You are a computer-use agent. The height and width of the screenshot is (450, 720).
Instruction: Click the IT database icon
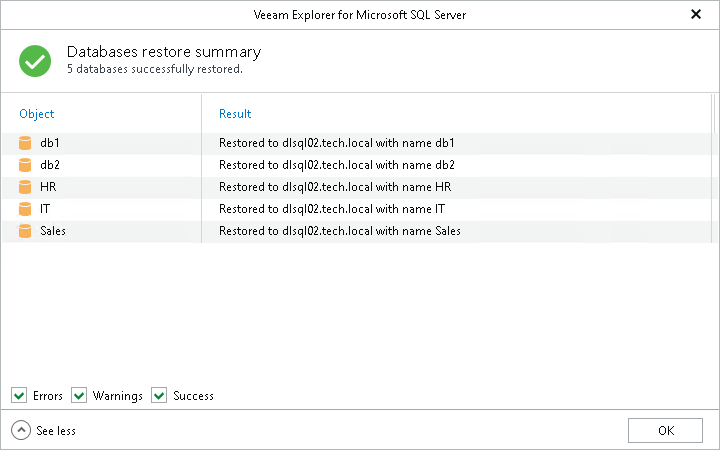pos(25,209)
